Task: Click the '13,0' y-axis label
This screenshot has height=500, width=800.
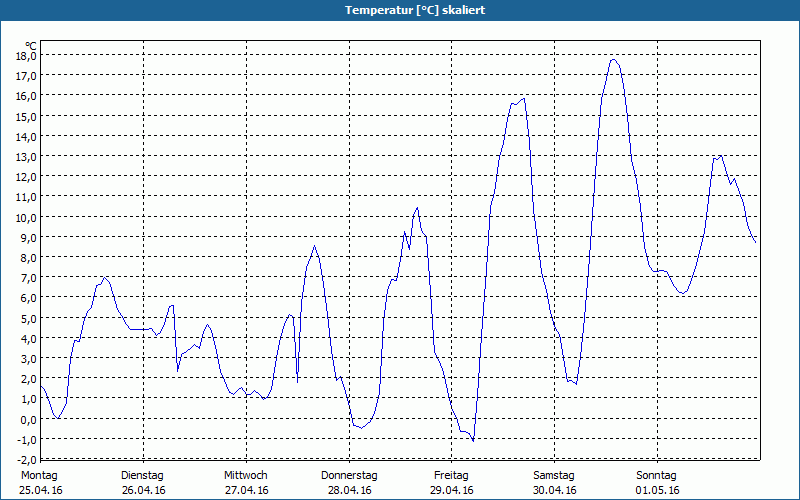Action: (x=26, y=157)
